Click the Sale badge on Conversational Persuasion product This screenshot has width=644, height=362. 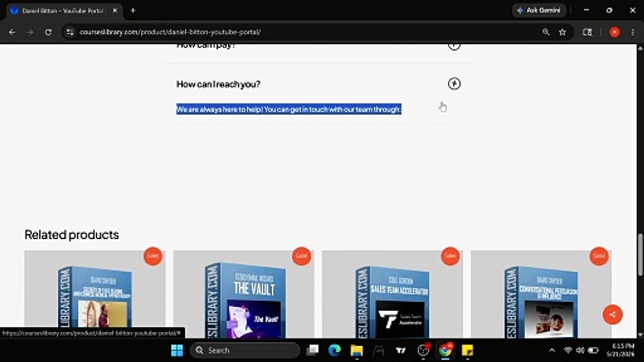point(599,256)
